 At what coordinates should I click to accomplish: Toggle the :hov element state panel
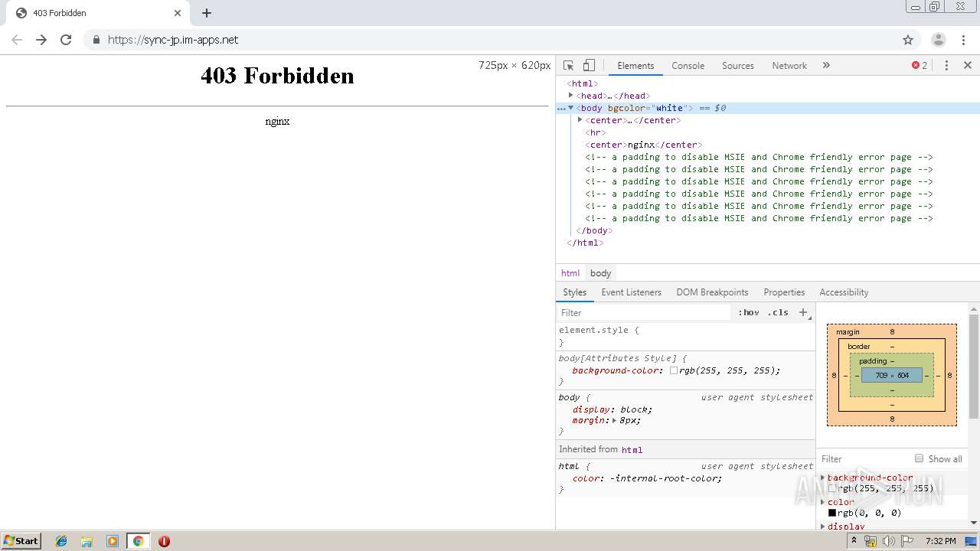(x=749, y=312)
